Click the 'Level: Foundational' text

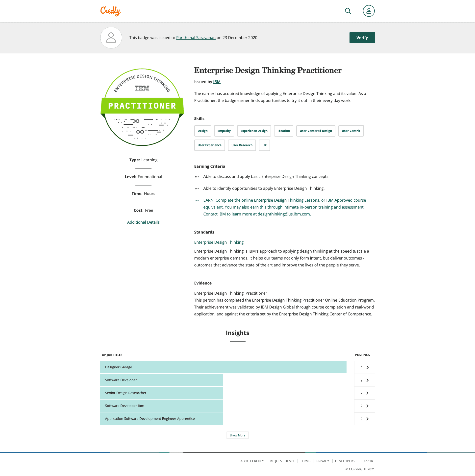143,177
